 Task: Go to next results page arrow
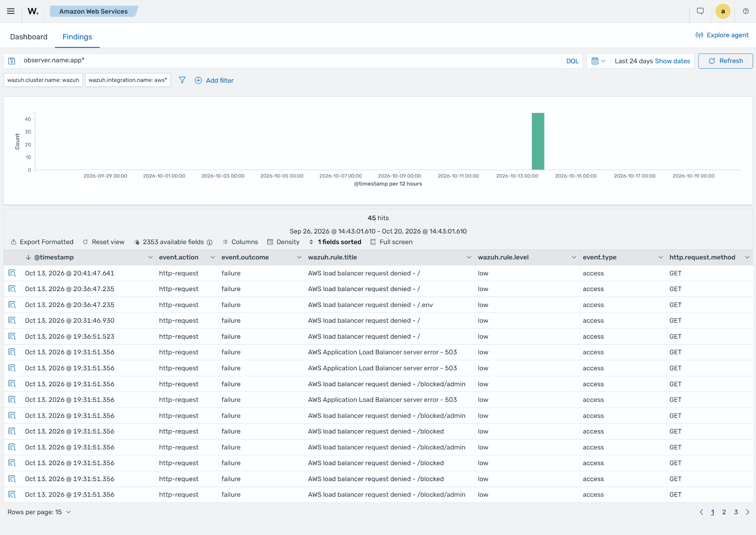tap(748, 512)
